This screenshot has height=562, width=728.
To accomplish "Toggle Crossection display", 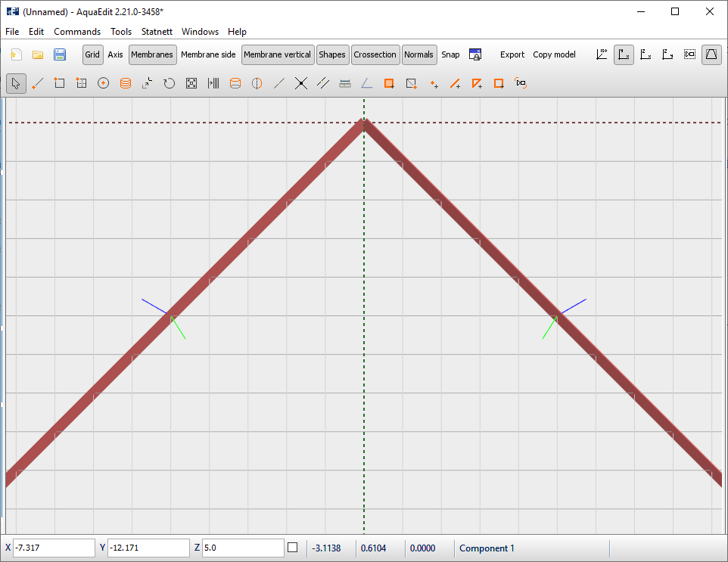I will [x=375, y=54].
